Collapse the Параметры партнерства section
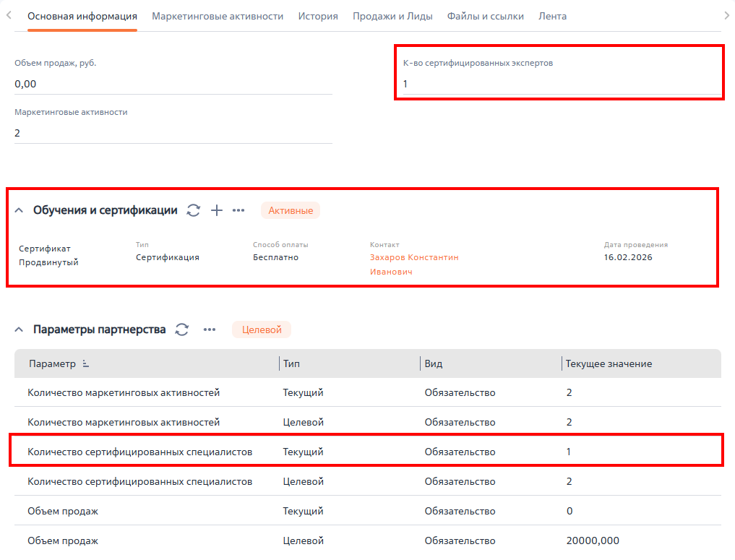 (20, 329)
